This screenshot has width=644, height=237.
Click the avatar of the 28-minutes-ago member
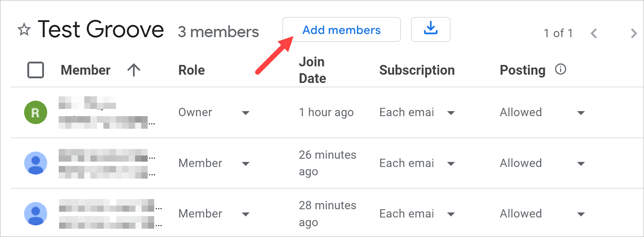pyautogui.click(x=35, y=214)
